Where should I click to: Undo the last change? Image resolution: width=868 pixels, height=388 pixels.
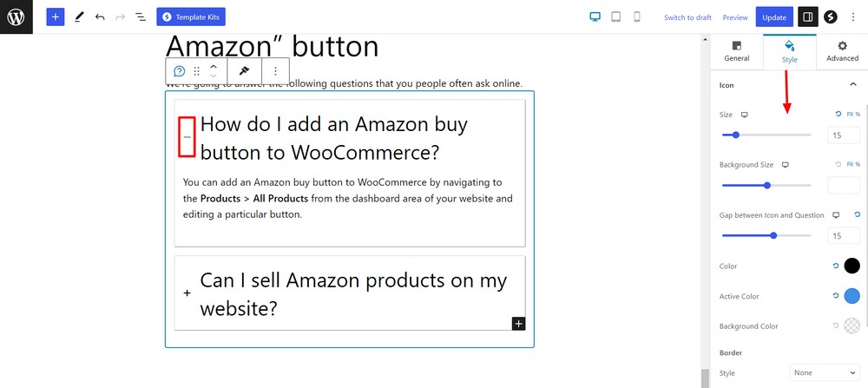(100, 16)
